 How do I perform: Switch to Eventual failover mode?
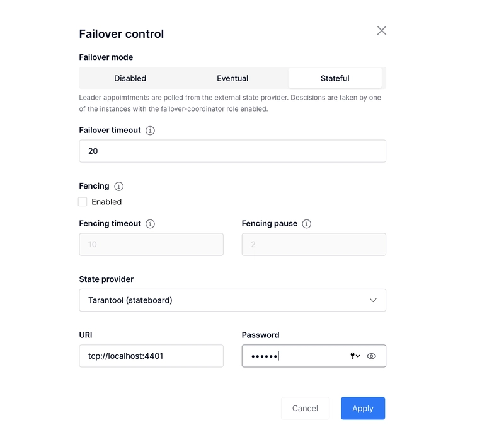232,78
